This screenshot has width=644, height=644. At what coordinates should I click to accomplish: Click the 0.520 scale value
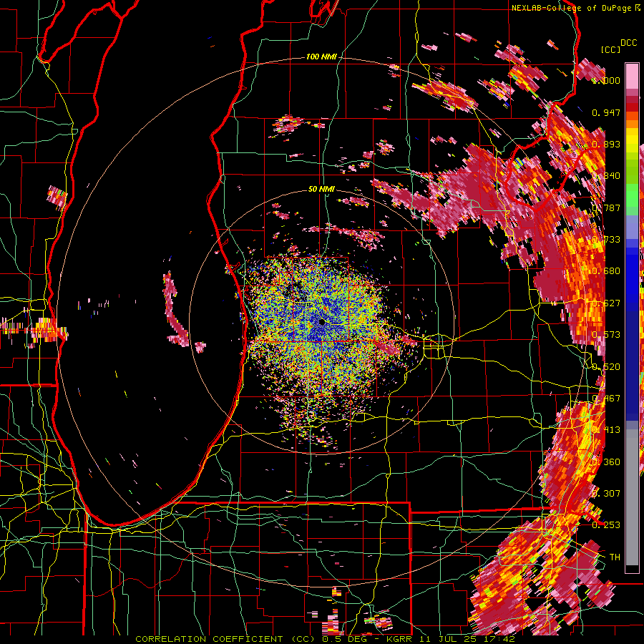point(606,366)
